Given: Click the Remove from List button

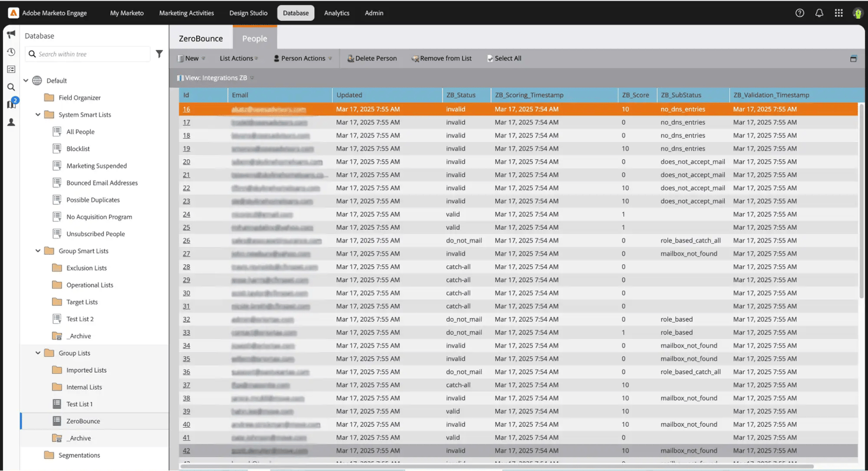Looking at the screenshot, I should 441,58.
